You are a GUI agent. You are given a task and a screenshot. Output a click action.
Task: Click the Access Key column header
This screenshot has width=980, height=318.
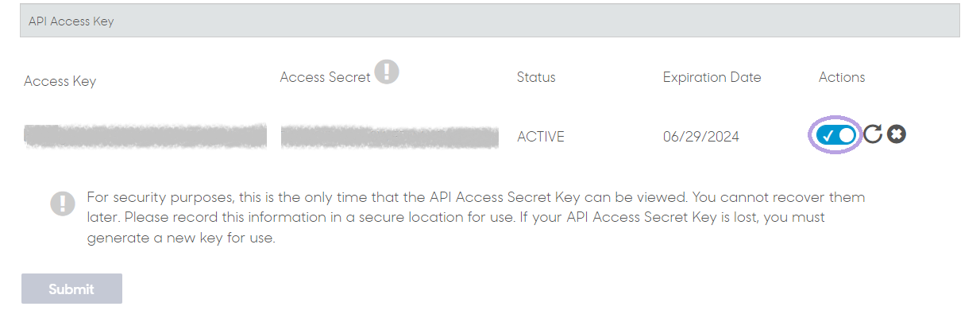coord(60,81)
